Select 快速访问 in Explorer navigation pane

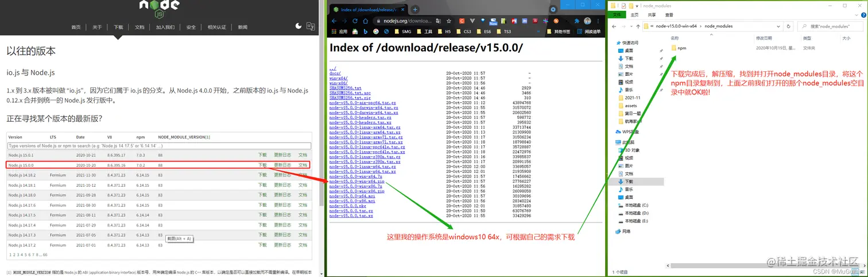coord(626,43)
